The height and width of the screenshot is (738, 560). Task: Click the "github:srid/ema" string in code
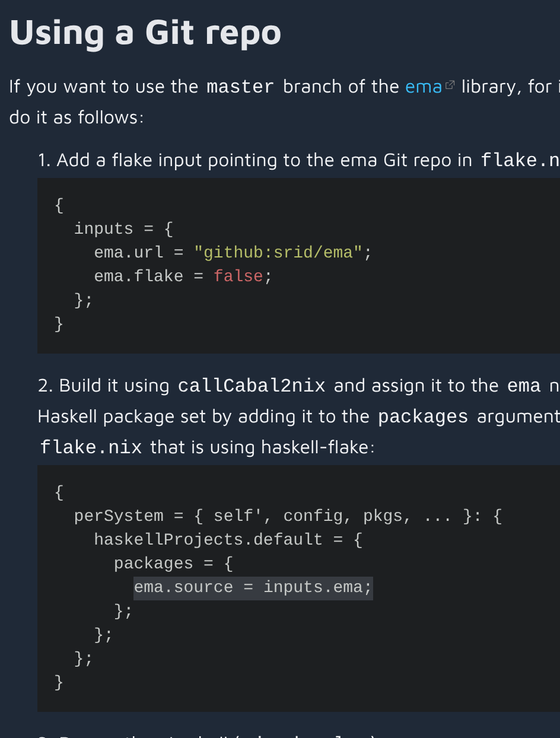coord(278,253)
